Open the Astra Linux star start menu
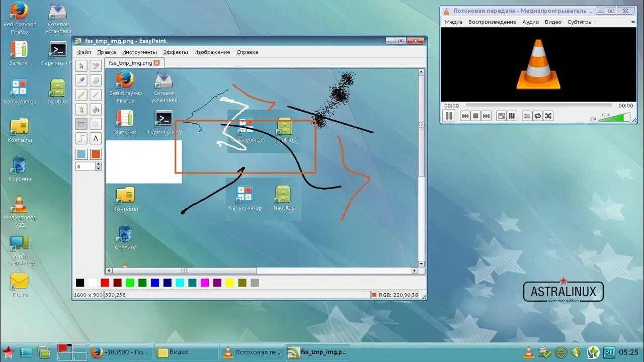644x362 pixels. tap(8, 352)
